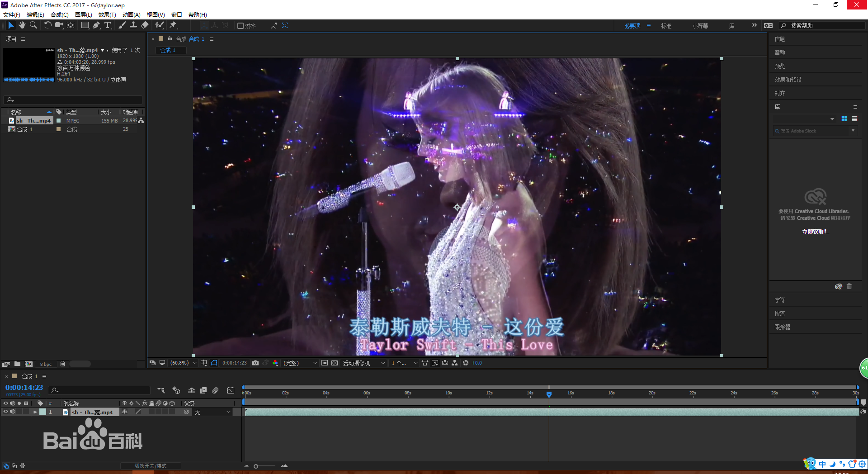
Task: Pick the Clone Stamp tool
Action: point(134,25)
